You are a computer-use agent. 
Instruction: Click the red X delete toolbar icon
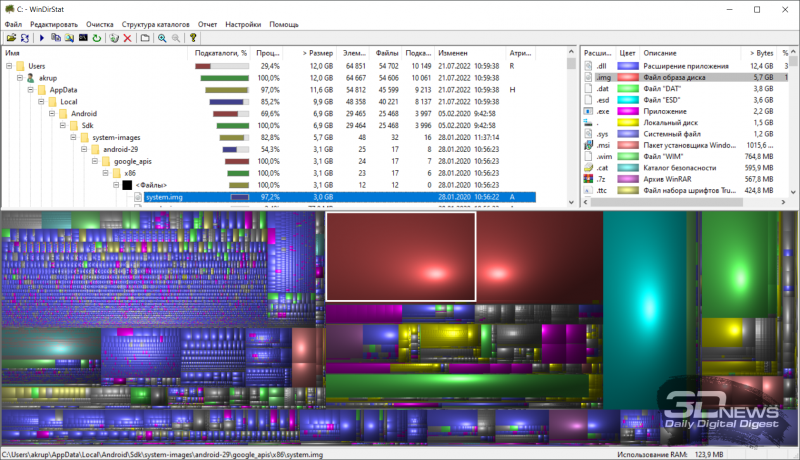pyautogui.click(x=128, y=37)
